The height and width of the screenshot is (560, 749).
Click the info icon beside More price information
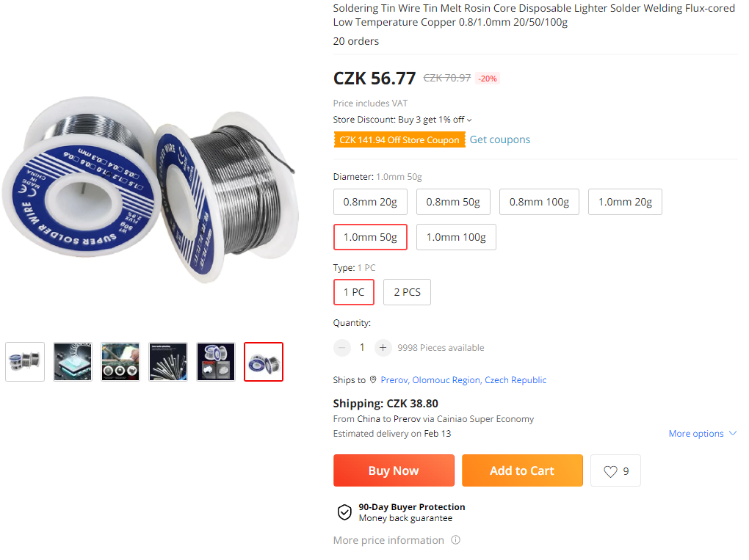pos(455,540)
